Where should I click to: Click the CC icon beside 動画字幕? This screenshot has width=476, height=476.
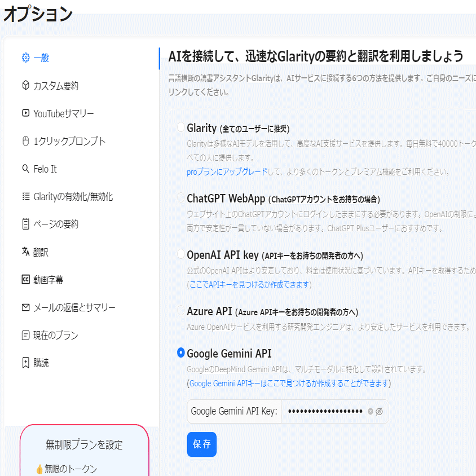click(x=26, y=280)
